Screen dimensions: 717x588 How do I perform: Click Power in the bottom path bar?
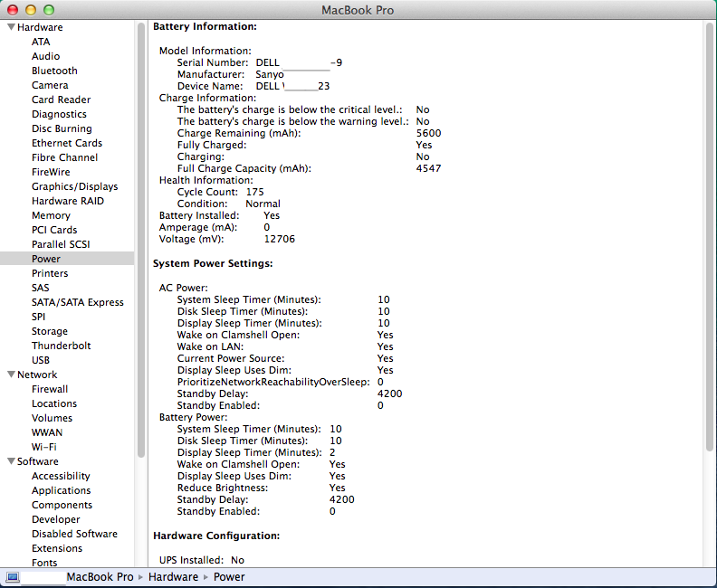point(229,577)
